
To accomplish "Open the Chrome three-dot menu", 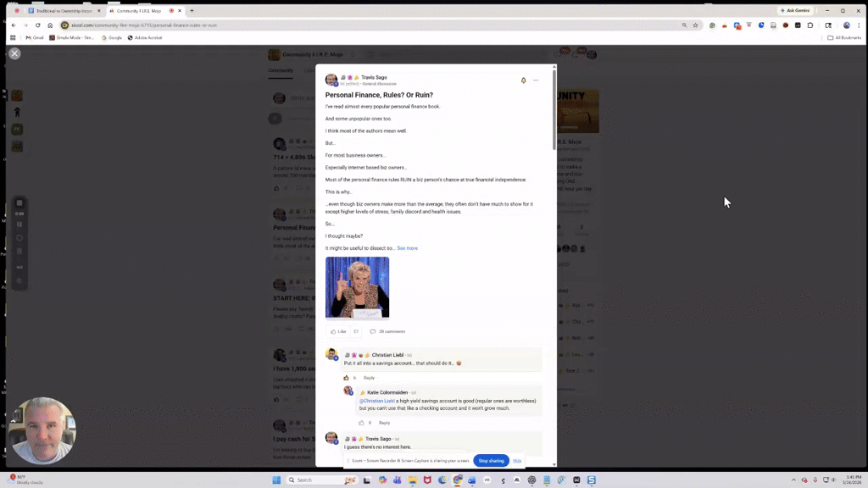I will pyautogui.click(x=859, y=25).
